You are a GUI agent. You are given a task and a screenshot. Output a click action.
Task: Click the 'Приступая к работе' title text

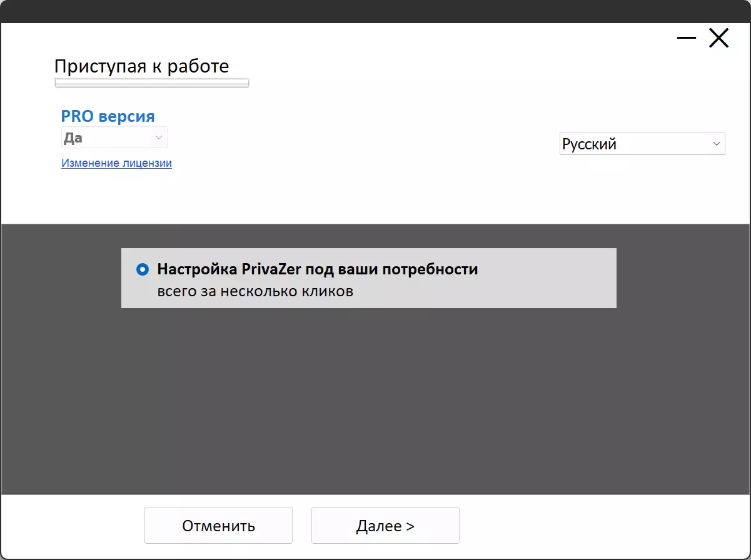[142, 66]
